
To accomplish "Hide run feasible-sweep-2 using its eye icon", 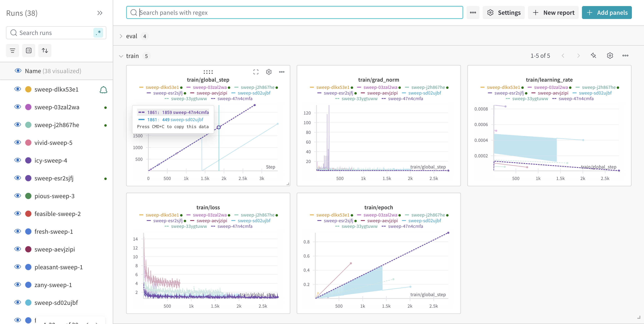I will point(18,214).
